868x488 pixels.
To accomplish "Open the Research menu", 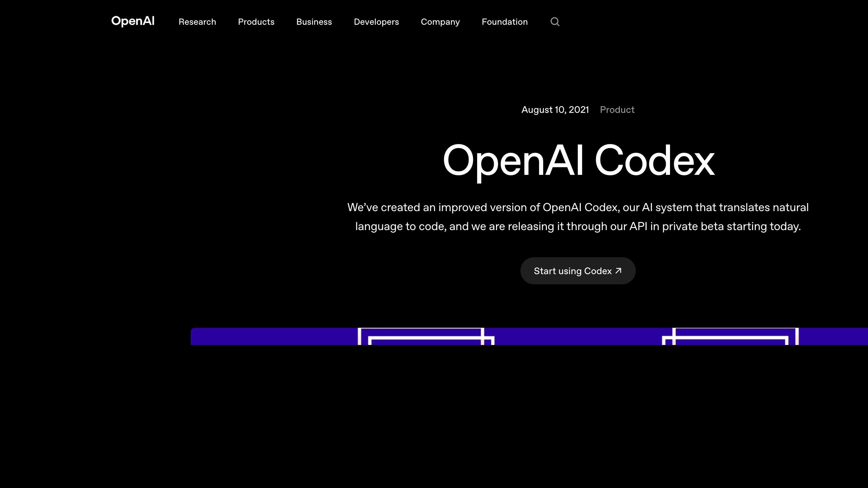I will tap(197, 22).
